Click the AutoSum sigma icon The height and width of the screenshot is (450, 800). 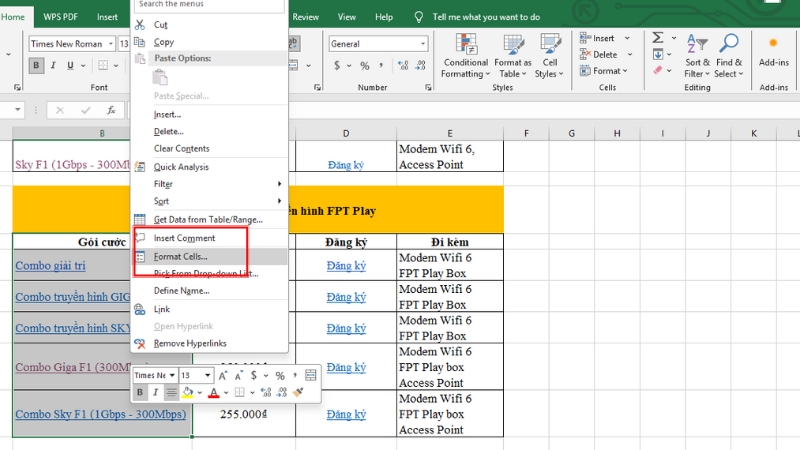(658, 38)
